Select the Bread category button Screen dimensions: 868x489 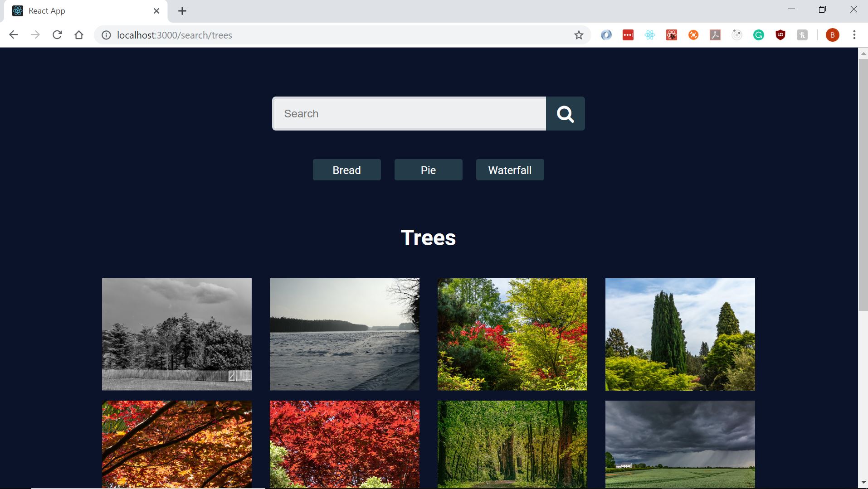pos(346,170)
